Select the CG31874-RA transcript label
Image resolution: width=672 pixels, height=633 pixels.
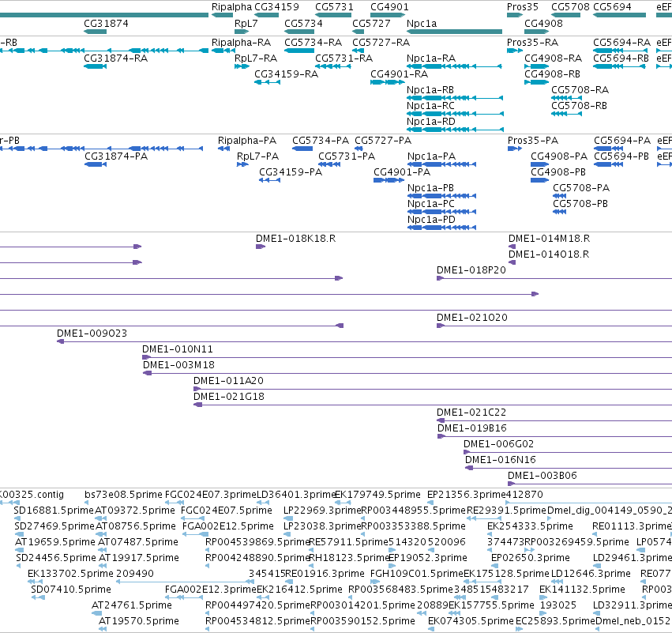116,58
